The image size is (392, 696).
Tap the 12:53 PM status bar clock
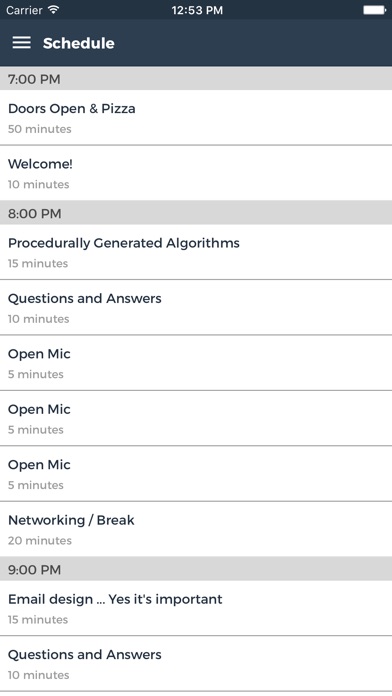[x=197, y=10]
